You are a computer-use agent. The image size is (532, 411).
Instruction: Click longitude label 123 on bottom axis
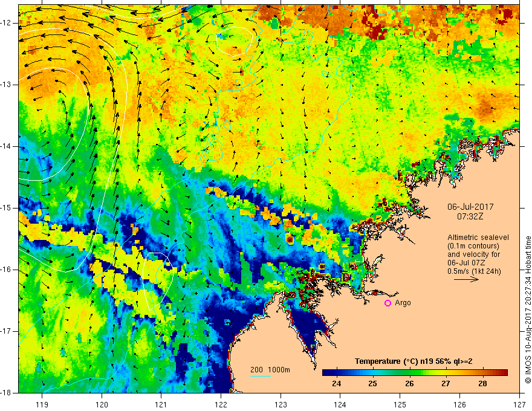(281, 404)
